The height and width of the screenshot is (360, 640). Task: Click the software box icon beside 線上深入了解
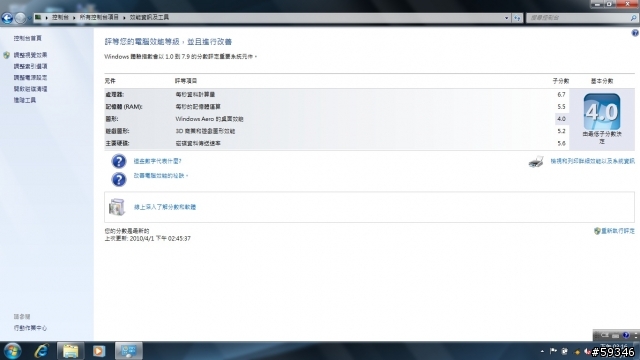tap(117, 207)
